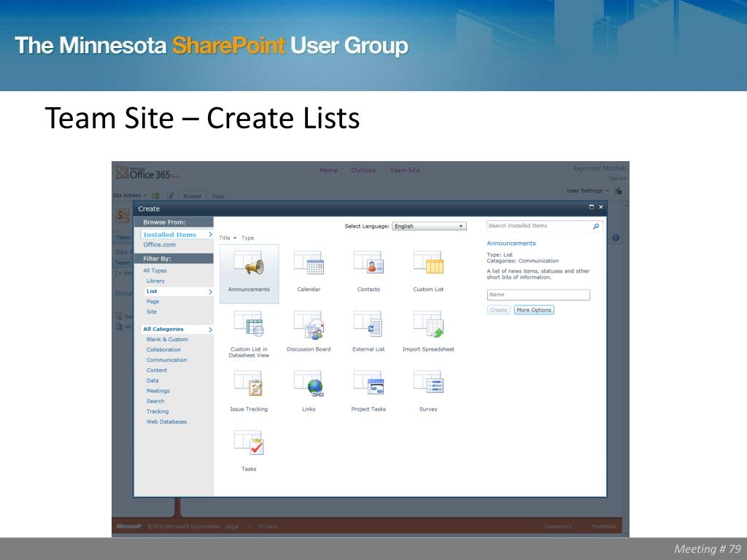
Task: Click the More Options button
Action: coord(534,310)
